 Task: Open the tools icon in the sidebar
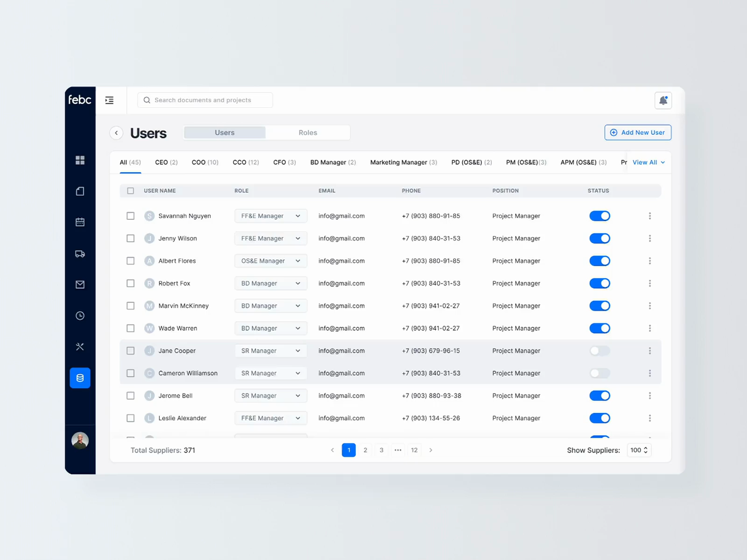click(x=80, y=346)
